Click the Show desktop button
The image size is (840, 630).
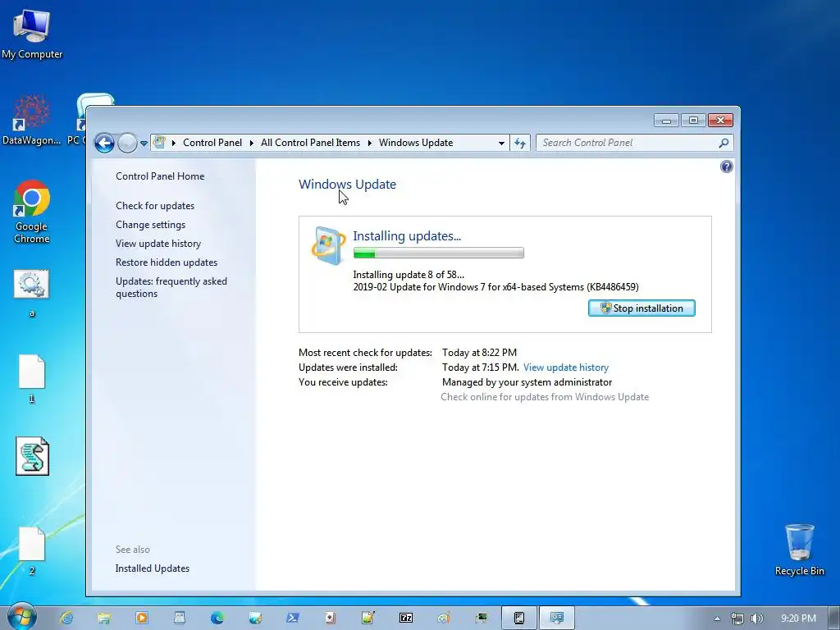click(834, 619)
